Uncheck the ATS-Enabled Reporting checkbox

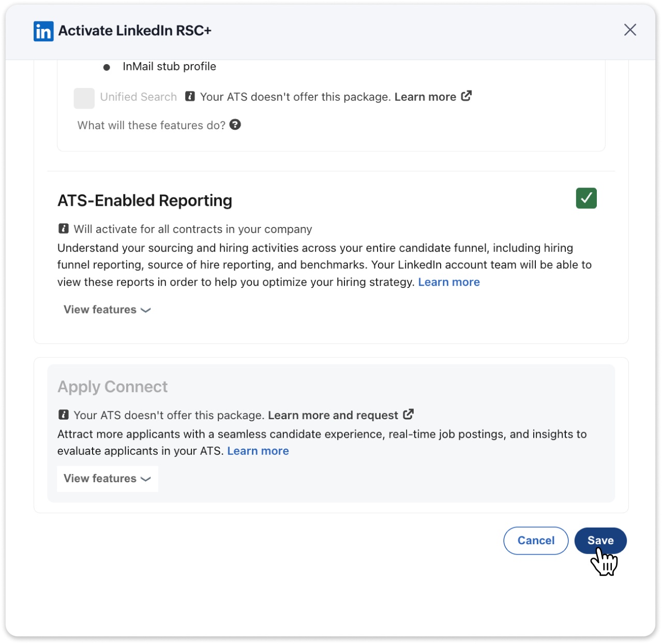coord(586,198)
